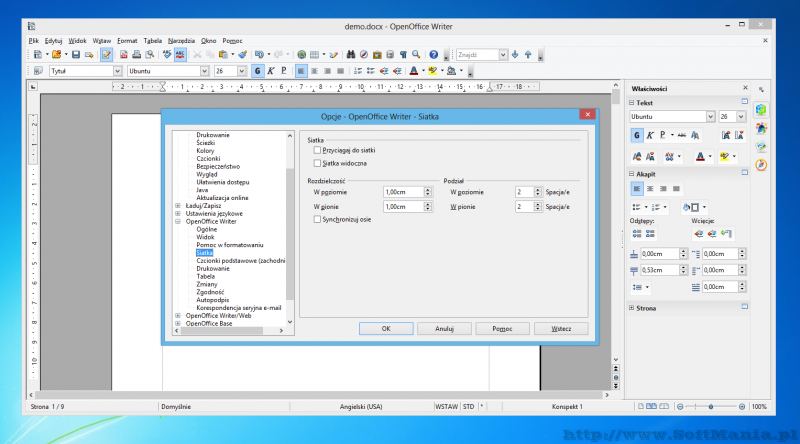Toggle bold (G) in the formatting toolbar

click(x=257, y=71)
